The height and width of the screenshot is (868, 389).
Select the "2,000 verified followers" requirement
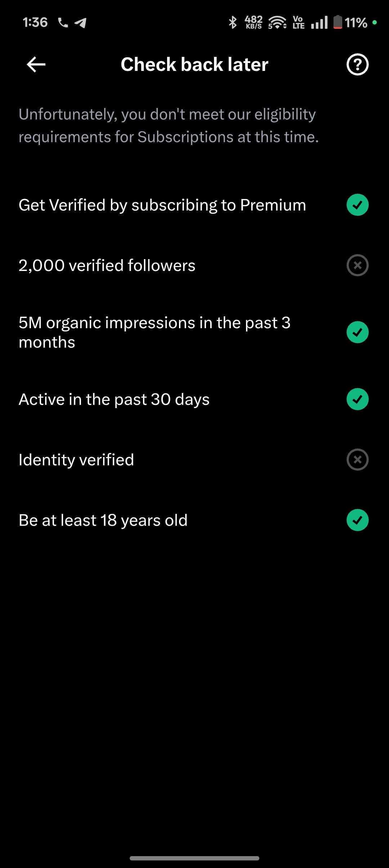107,266
